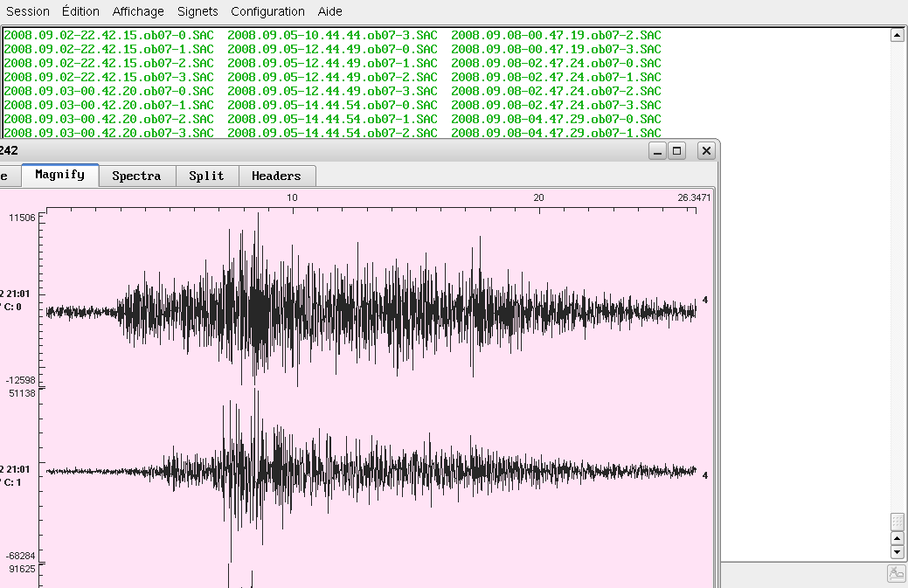The width and height of the screenshot is (908, 588).
Task: Open the Édition menu
Action: point(80,11)
